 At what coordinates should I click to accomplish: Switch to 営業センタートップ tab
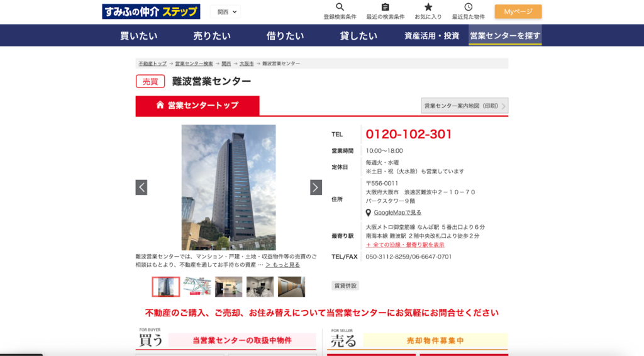(x=197, y=106)
